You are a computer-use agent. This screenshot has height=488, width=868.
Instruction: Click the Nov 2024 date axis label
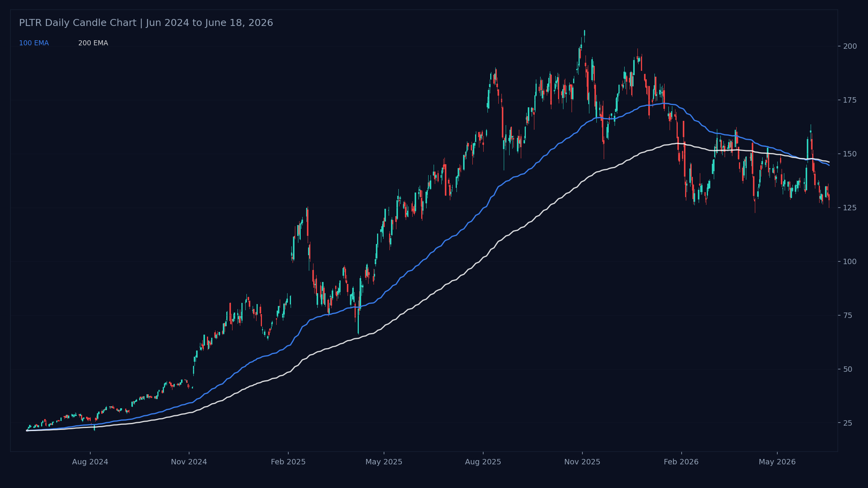click(189, 462)
